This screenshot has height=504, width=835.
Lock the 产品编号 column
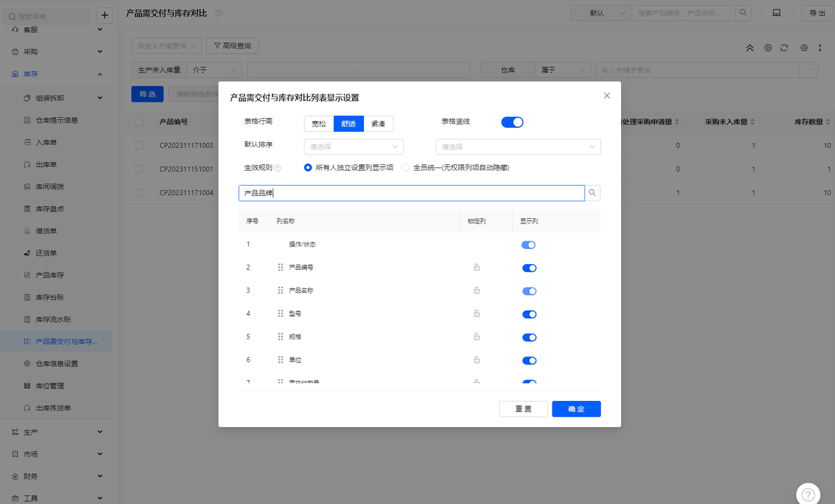(477, 267)
